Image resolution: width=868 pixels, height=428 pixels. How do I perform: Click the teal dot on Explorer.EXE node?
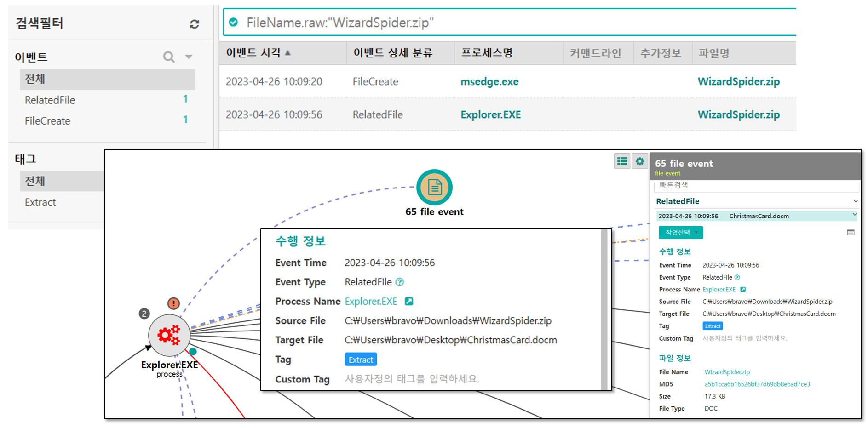click(193, 352)
